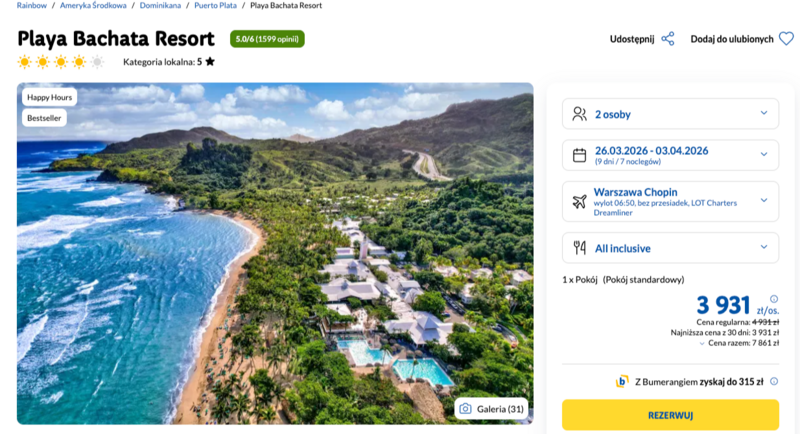This screenshot has width=800, height=434.
Task: Expand the Warszawa Chopin departure dropdown
Action: point(764,201)
